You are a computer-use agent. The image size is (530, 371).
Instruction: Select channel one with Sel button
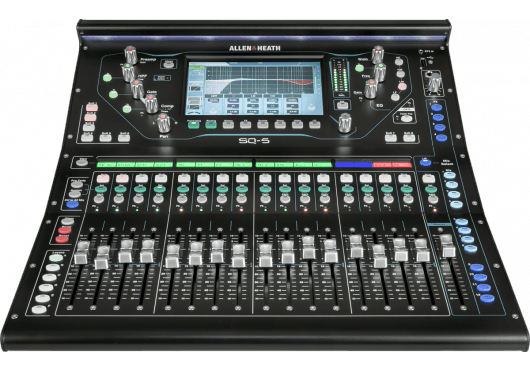click(x=100, y=189)
